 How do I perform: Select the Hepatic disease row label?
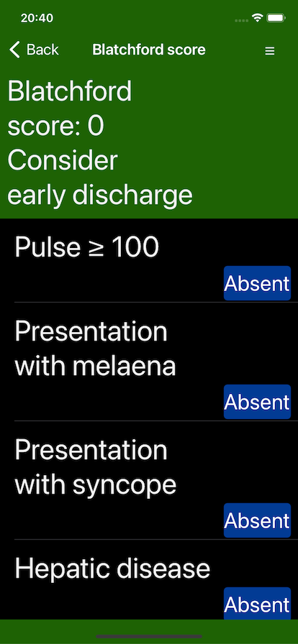pos(112,569)
